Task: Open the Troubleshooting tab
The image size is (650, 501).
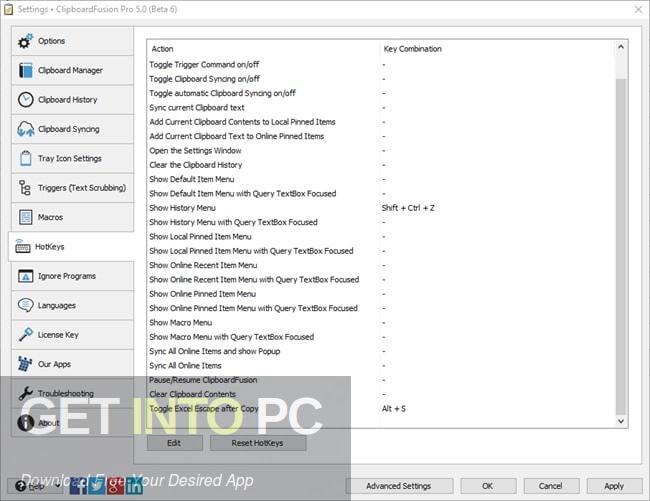Action: 73,393
